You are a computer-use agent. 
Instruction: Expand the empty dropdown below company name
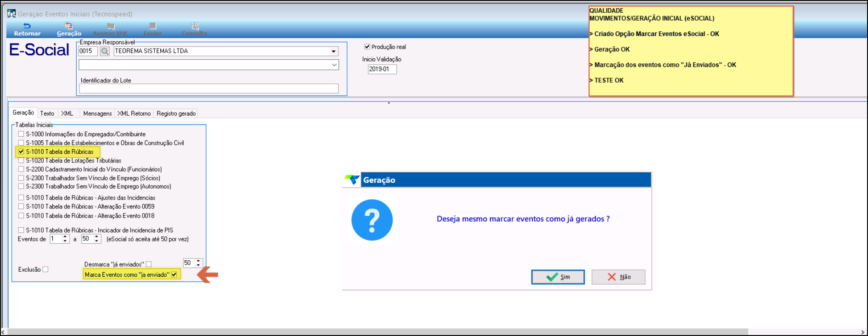(334, 65)
